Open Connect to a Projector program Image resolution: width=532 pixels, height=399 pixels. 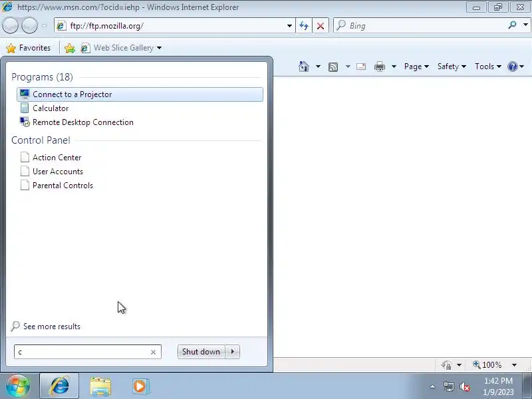[x=140, y=94]
